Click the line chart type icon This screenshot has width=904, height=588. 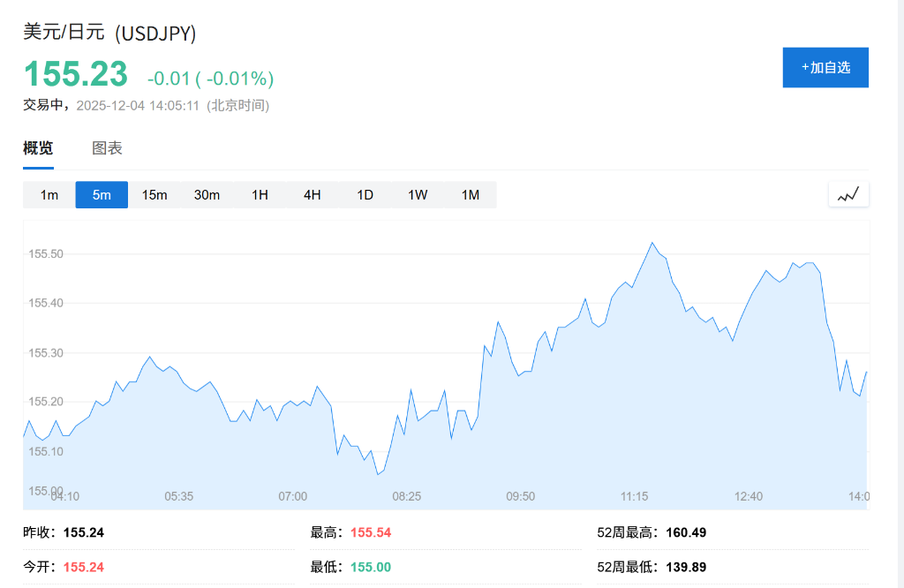coord(848,194)
